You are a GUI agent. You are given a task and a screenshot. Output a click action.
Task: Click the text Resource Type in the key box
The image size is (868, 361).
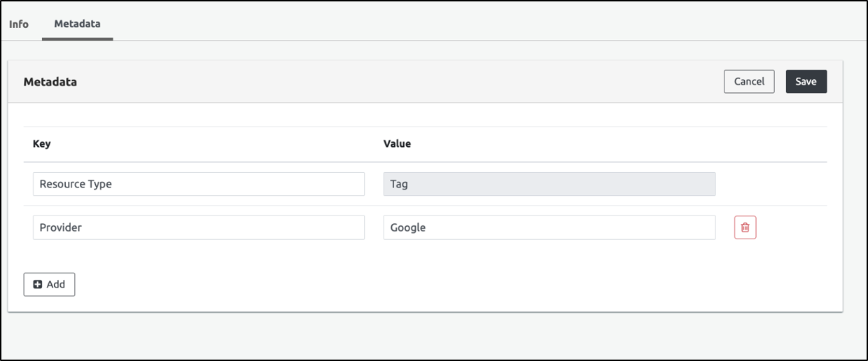76,184
